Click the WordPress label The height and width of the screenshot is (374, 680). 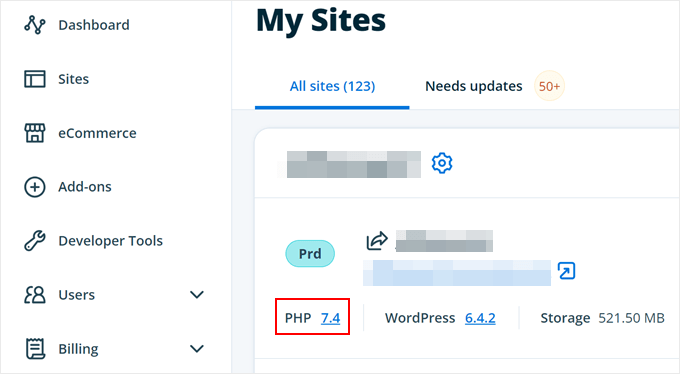420,318
